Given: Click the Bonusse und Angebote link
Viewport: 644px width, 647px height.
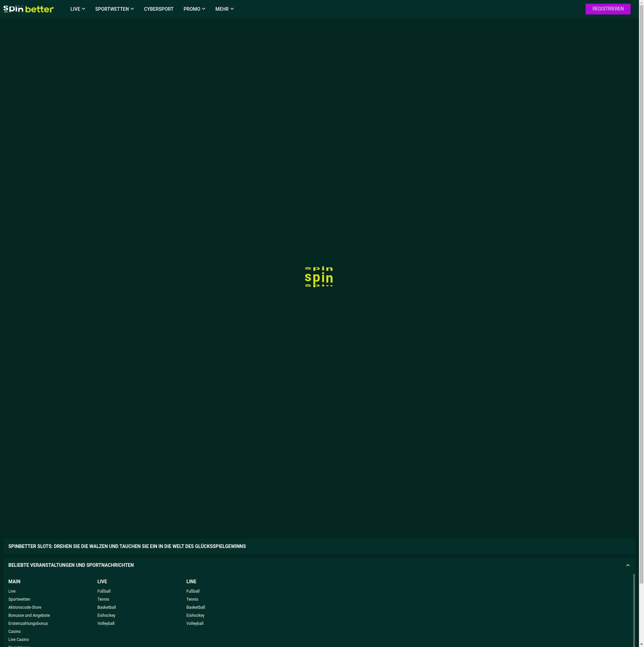Looking at the screenshot, I should pyautogui.click(x=29, y=615).
